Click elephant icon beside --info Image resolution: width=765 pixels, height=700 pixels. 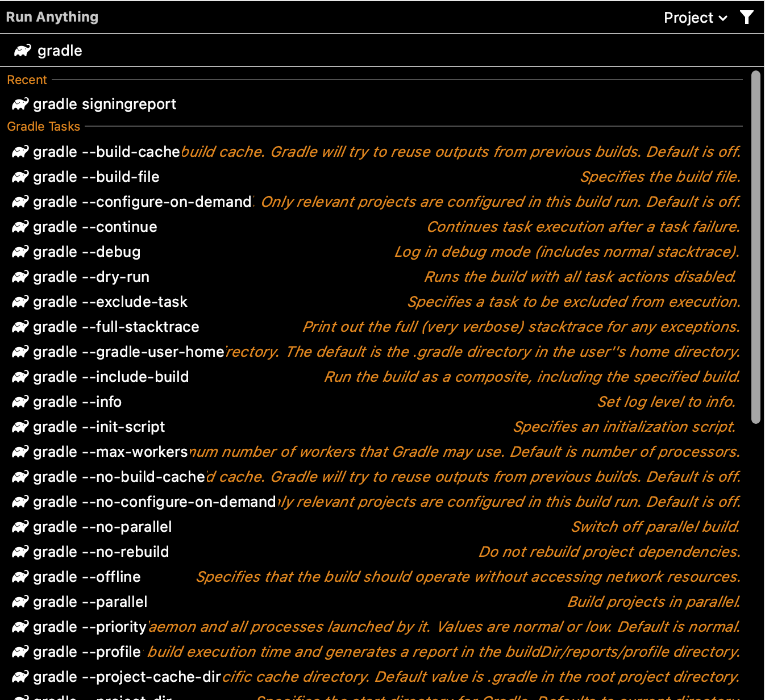pos(20,402)
